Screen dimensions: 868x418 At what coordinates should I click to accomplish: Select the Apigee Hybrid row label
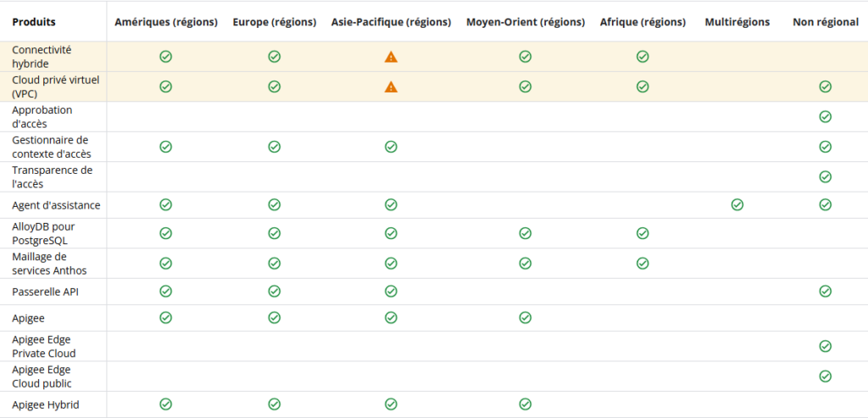coord(46,404)
